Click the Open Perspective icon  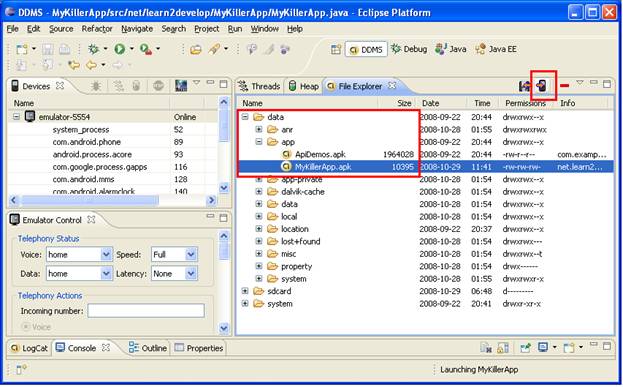[x=336, y=49]
